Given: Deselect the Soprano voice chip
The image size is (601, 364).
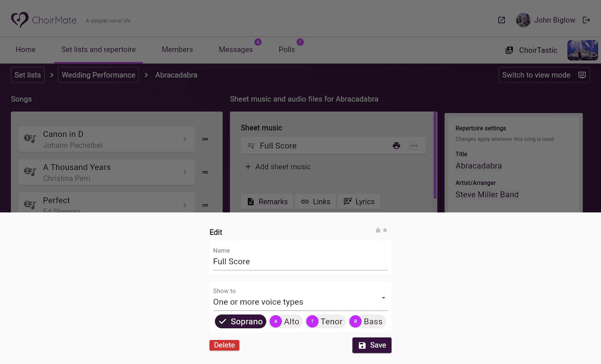Looking at the screenshot, I should click(x=240, y=321).
